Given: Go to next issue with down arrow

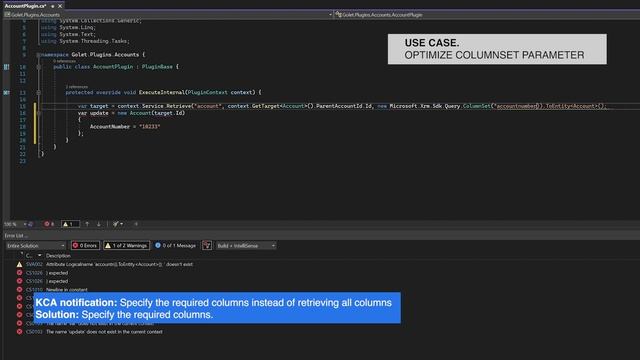Looking at the screenshot, I should coord(98,224).
